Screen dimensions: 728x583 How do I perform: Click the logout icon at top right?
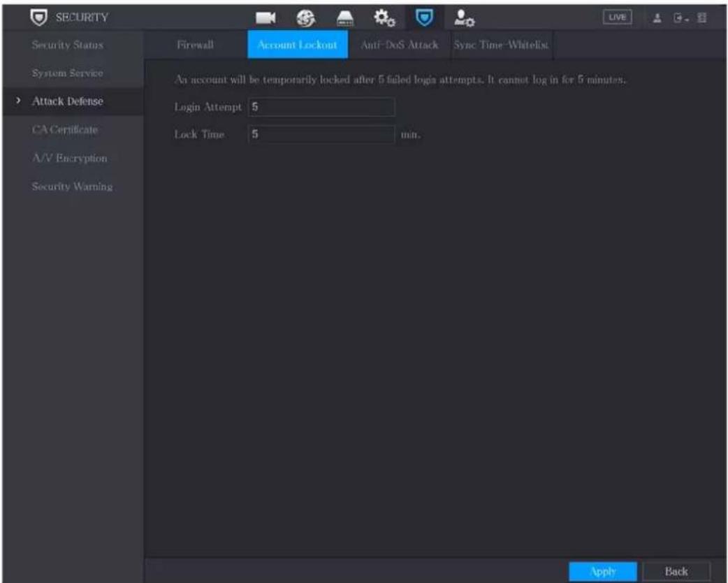point(680,18)
